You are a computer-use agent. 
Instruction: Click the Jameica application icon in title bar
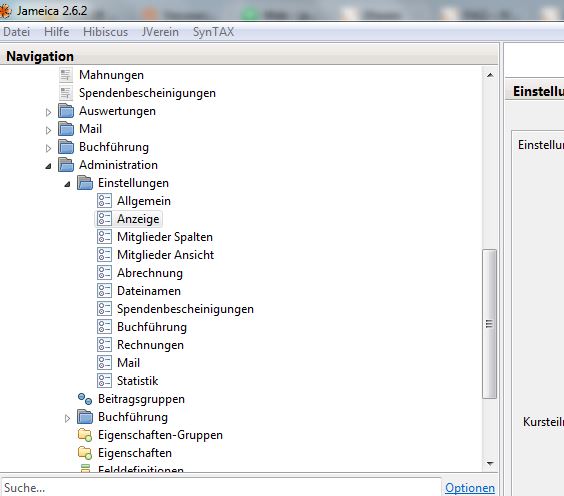coord(5,10)
